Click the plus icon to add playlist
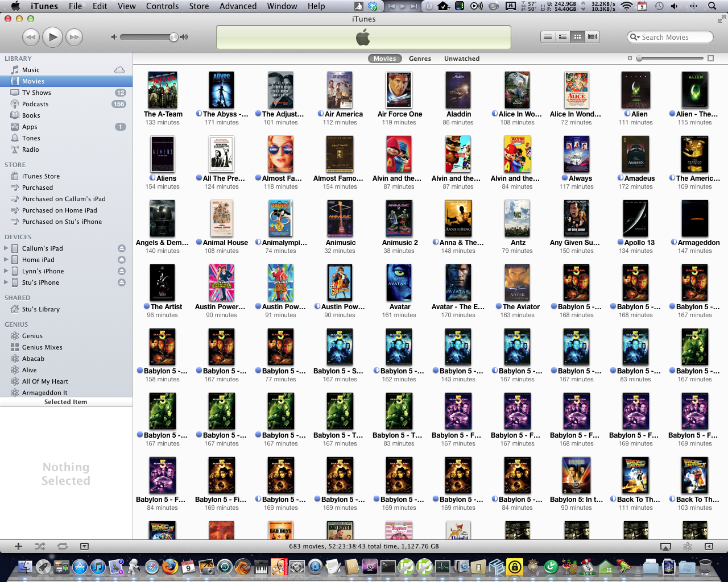 pos(18,546)
